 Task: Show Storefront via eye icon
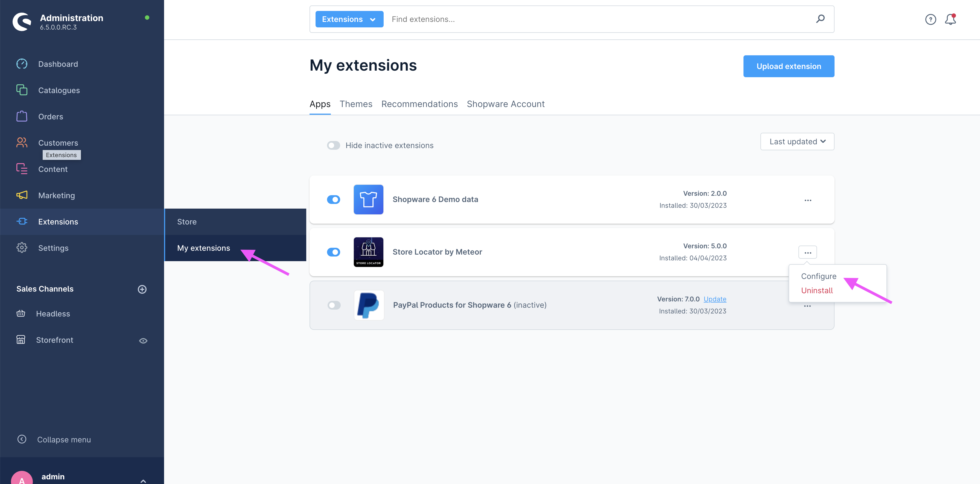143,341
